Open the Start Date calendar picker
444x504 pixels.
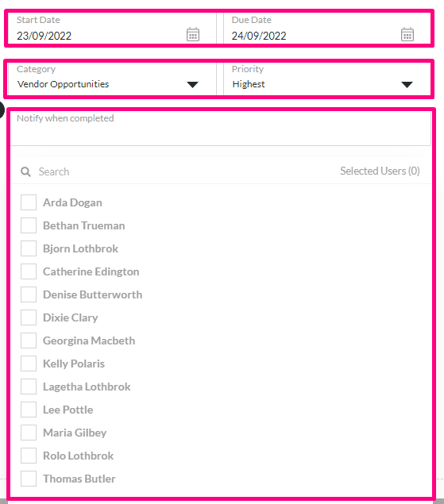[193, 34]
